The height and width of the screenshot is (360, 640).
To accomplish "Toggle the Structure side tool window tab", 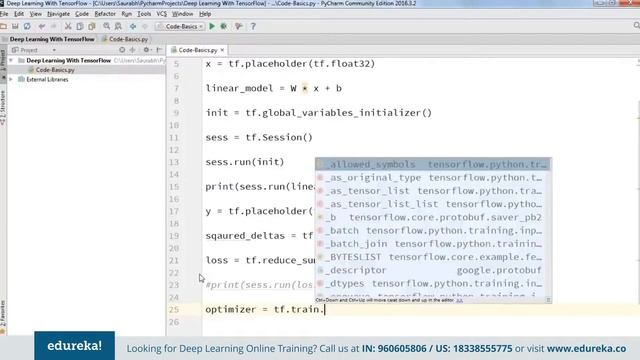I will 3,107.
